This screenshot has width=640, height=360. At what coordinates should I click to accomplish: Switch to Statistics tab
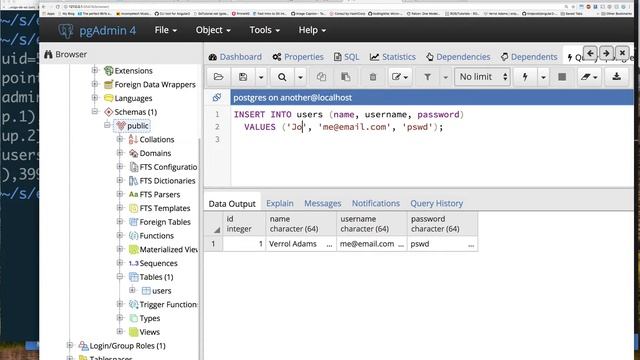coord(393,57)
